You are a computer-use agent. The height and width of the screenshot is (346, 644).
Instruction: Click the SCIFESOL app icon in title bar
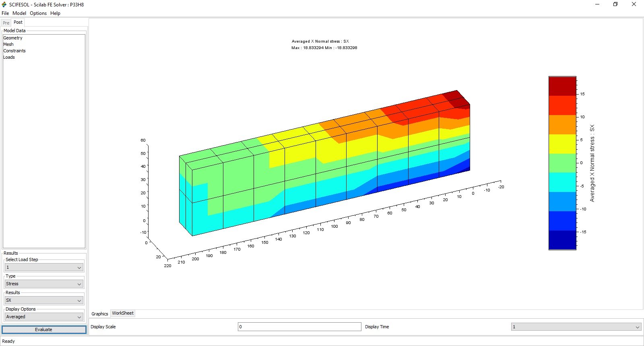[4, 4]
